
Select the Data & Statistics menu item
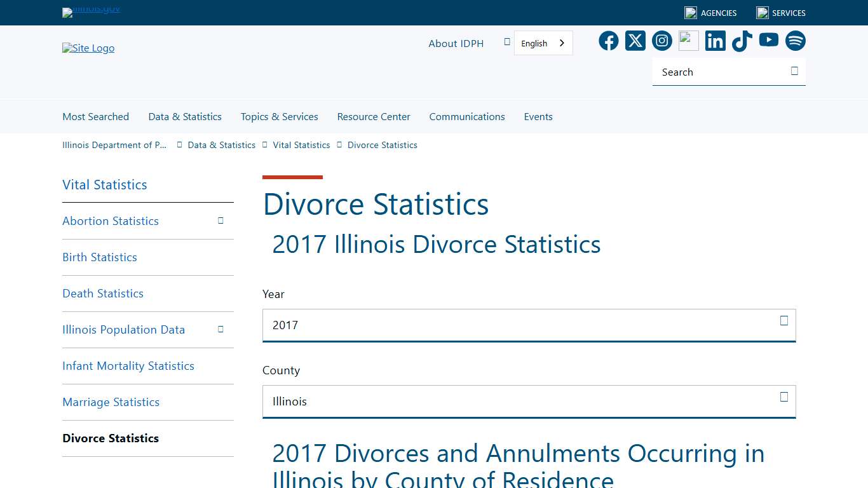(x=185, y=116)
